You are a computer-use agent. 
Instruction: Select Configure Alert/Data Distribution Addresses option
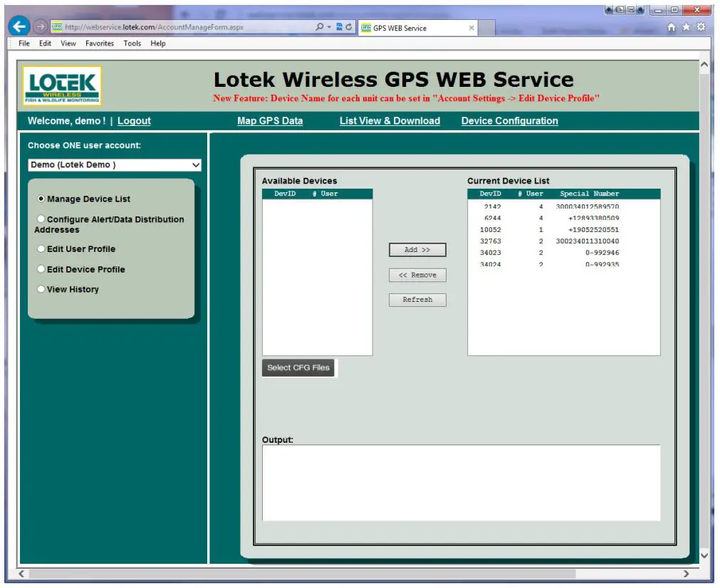coord(41,219)
